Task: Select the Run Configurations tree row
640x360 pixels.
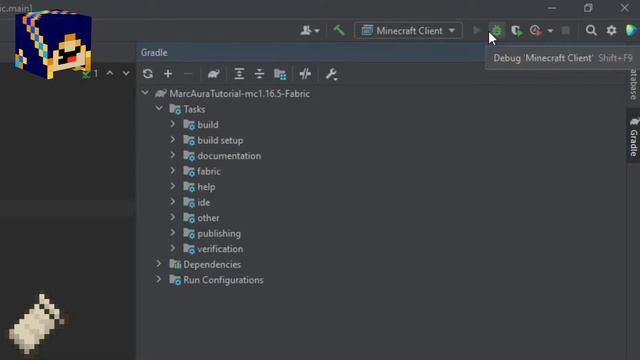Action: click(x=382, y=280)
